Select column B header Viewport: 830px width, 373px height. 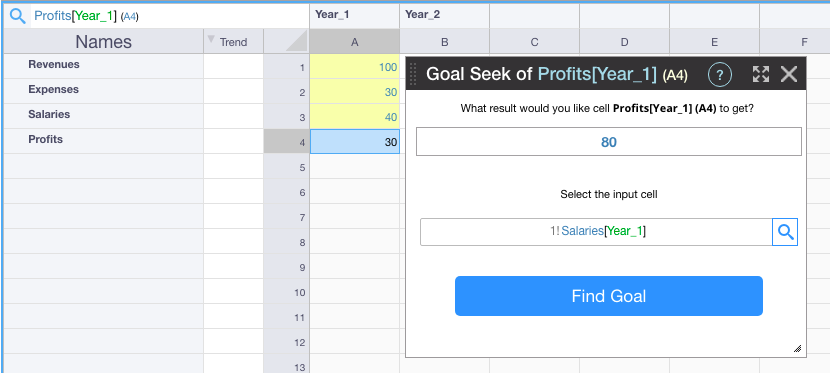coord(445,42)
